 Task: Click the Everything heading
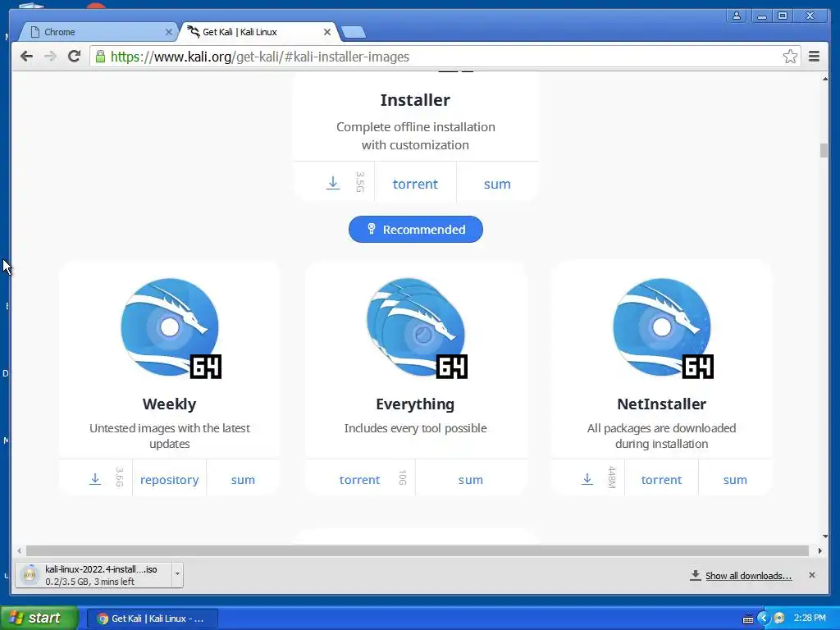pos(415,404)
